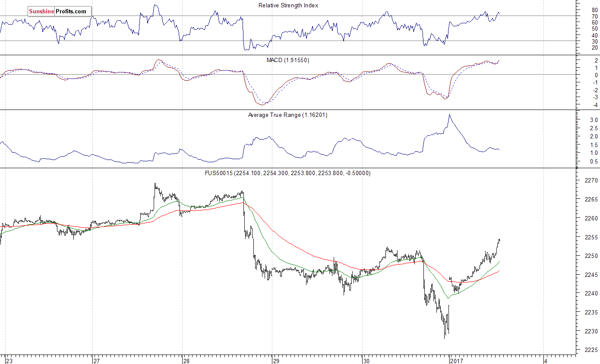
Task: Click the RSI 80 axis value
Action: 595,10
